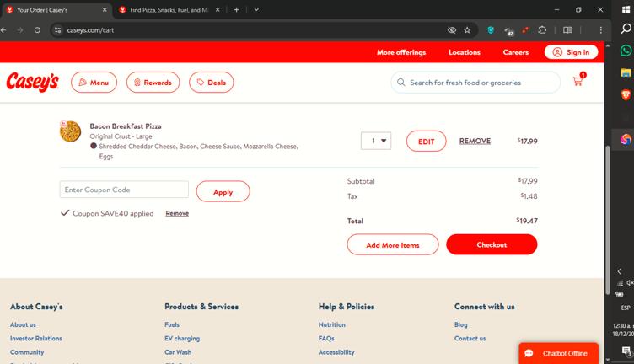
Task: Click the search magnifier icon
Action: (x=400, y=83)
